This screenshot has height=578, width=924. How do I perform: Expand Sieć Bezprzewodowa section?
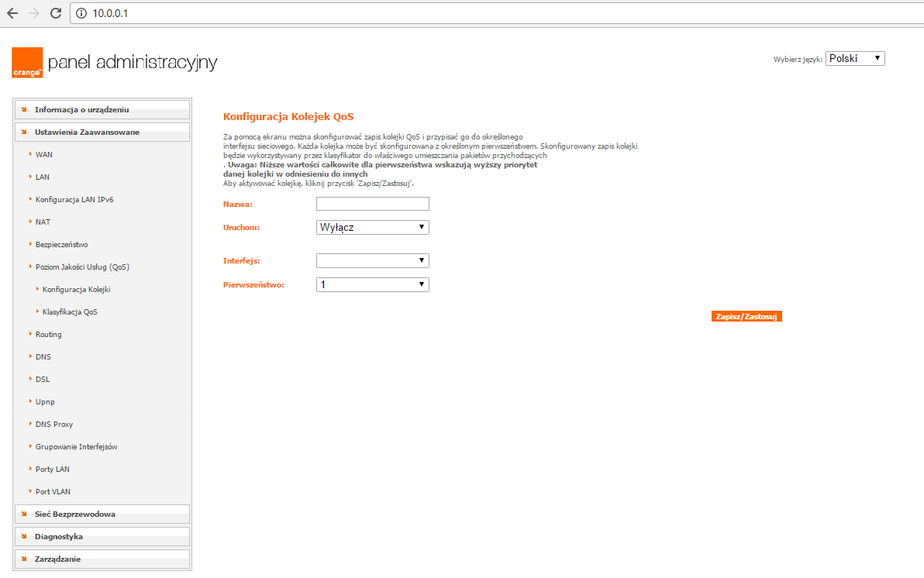102,514
